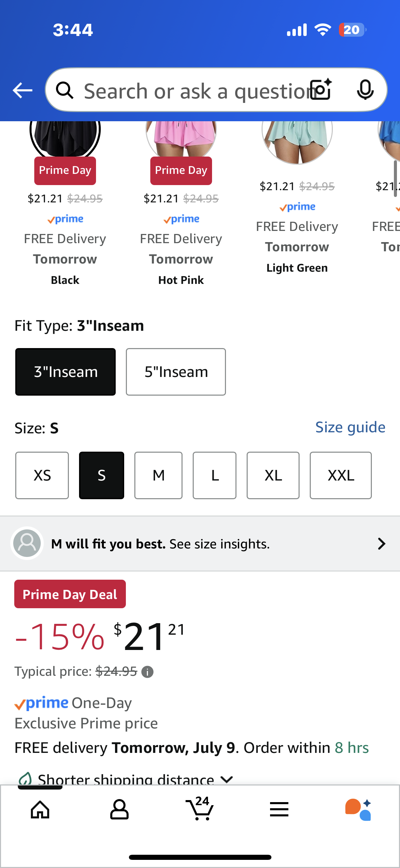Image resolution: width=400 pixels, height=868 pixels.
Task: Open the Size guide link
Action: coord(350,427)
